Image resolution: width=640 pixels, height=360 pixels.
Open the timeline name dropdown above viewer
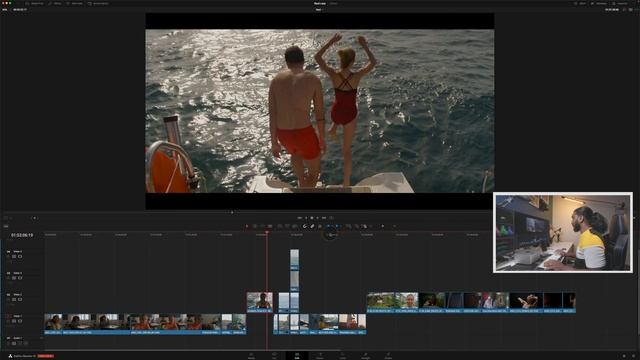point(319,9)
